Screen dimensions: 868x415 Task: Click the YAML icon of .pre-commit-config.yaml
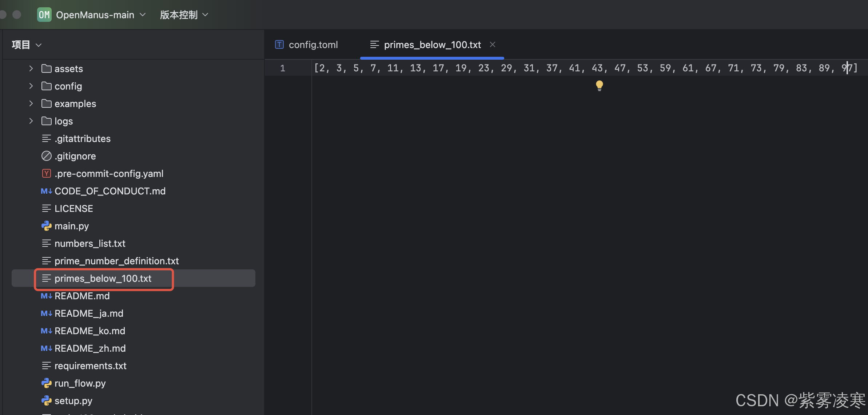click(x=46, y=174)
